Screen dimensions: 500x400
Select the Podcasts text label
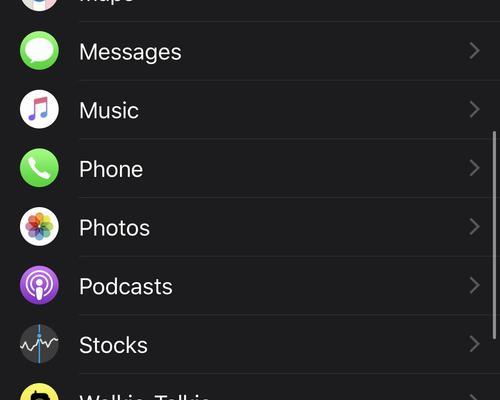[126, 286]
